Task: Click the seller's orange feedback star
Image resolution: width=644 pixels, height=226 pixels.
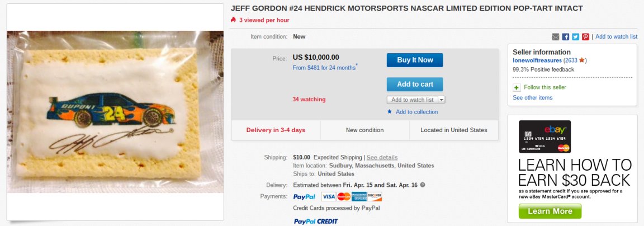Action: pos(582,60)
